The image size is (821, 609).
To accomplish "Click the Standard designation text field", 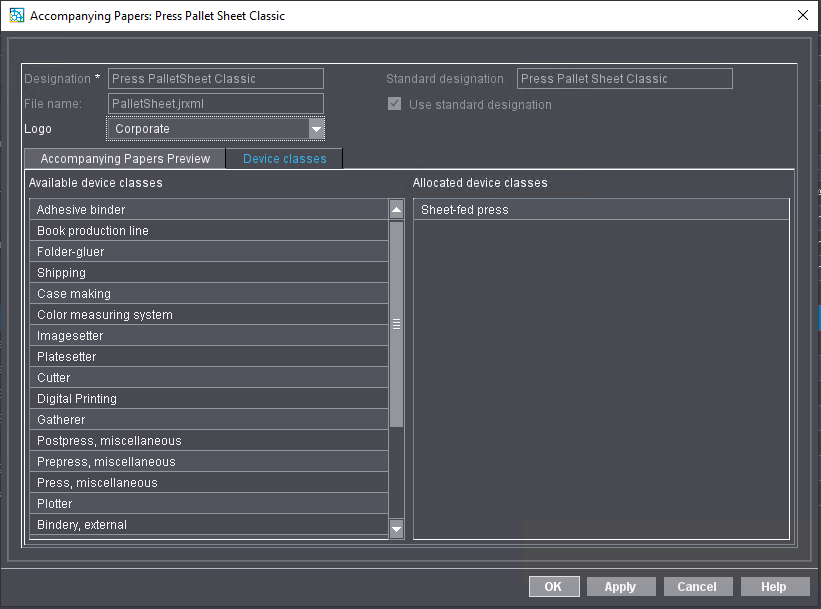I will pos(624,78).
